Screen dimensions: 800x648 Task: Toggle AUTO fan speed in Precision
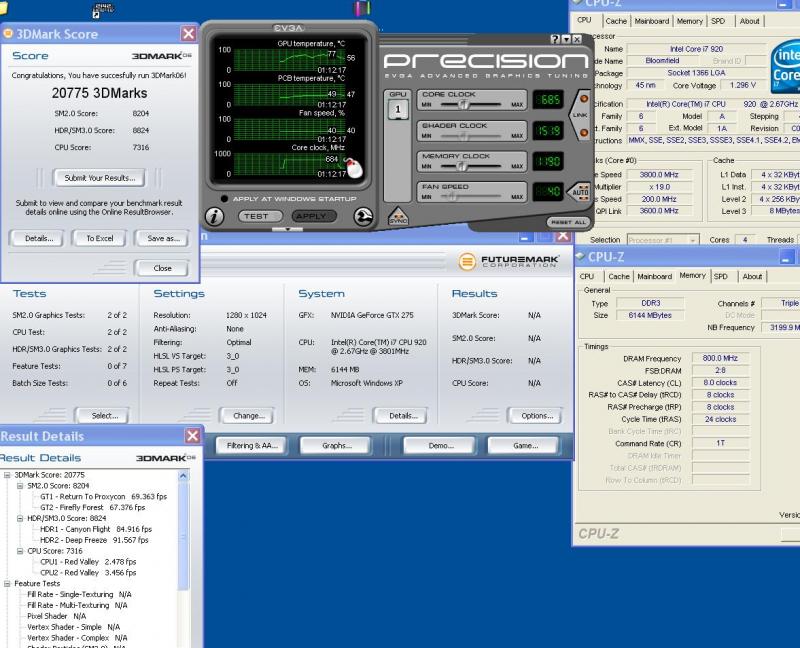point(579,192)
